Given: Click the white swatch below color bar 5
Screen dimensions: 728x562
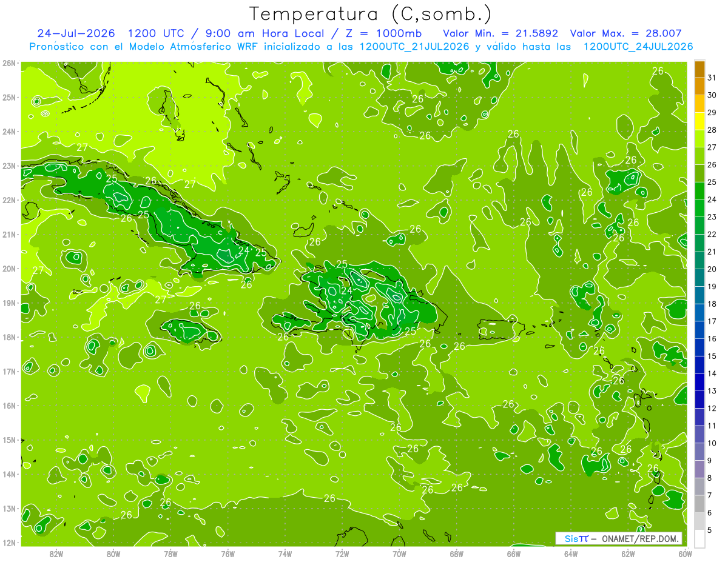Looking at the screenshot, I should 699,538.
